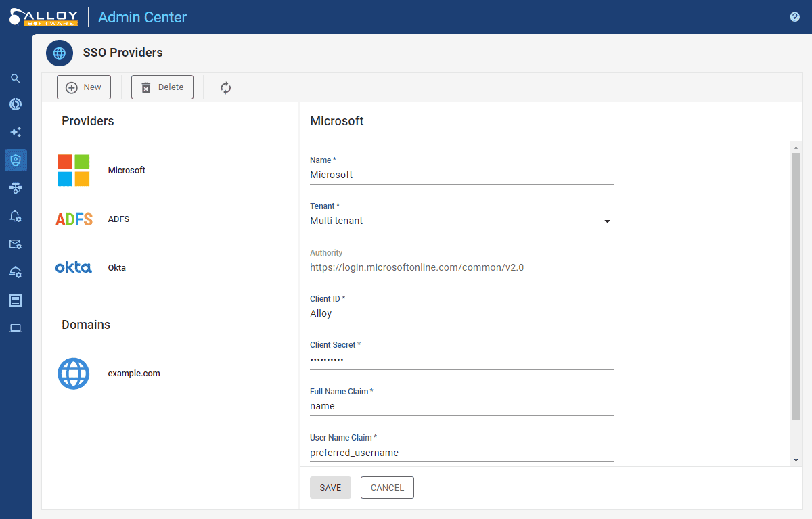This screenshot has height=519, width=812.
Task: Click the circular dashboard icon in sidebar
Action: [16, 104]
